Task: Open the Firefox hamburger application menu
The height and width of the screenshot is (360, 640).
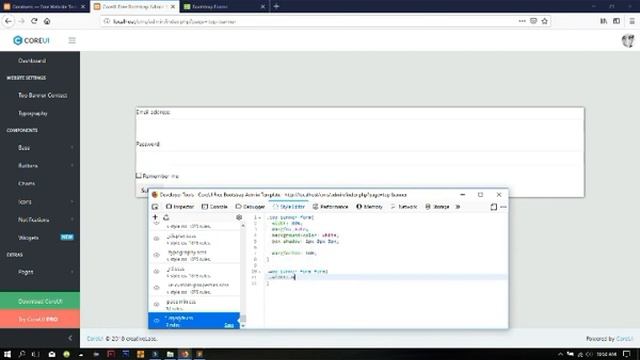Action: point(632,21)
